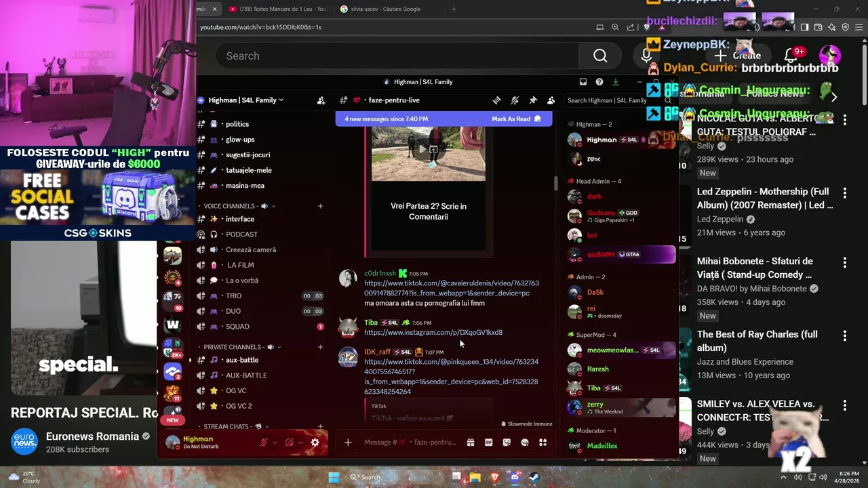The width and height of the screenshot is (868, 488).
Task: Toggle headphone deafen in Discord user panel
Action: [x=289, y=443]
